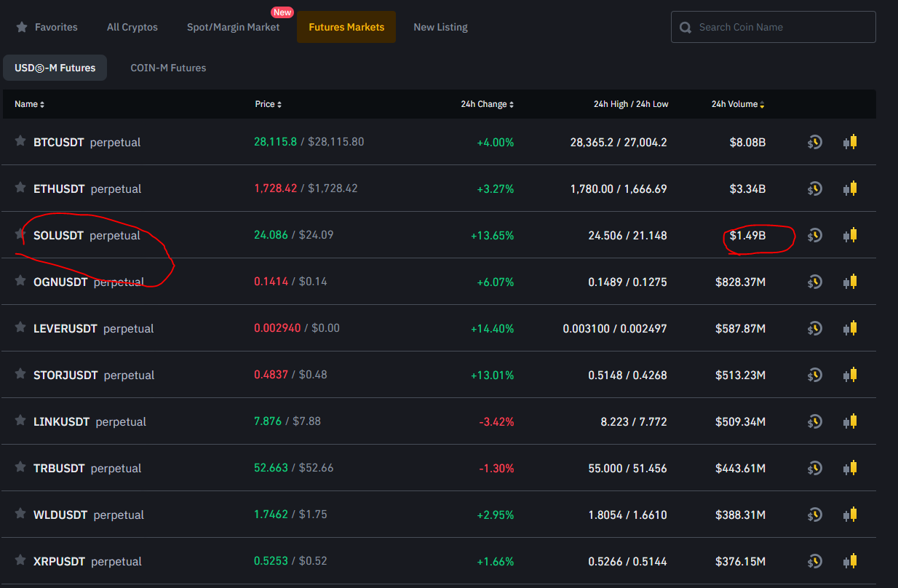Open the OGNUSDT perpetual contract
The height and width of the screenshot is (588, 898).
tap(89, 282)
